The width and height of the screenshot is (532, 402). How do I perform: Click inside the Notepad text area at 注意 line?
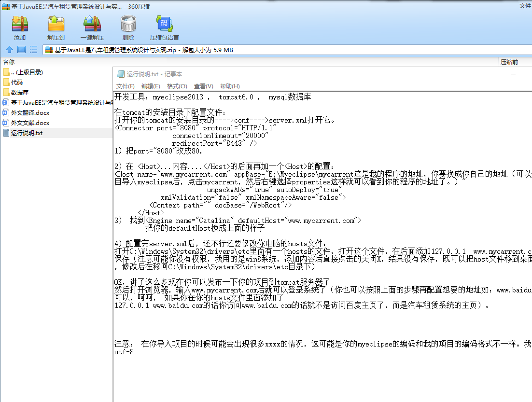(x=322, y=344)
